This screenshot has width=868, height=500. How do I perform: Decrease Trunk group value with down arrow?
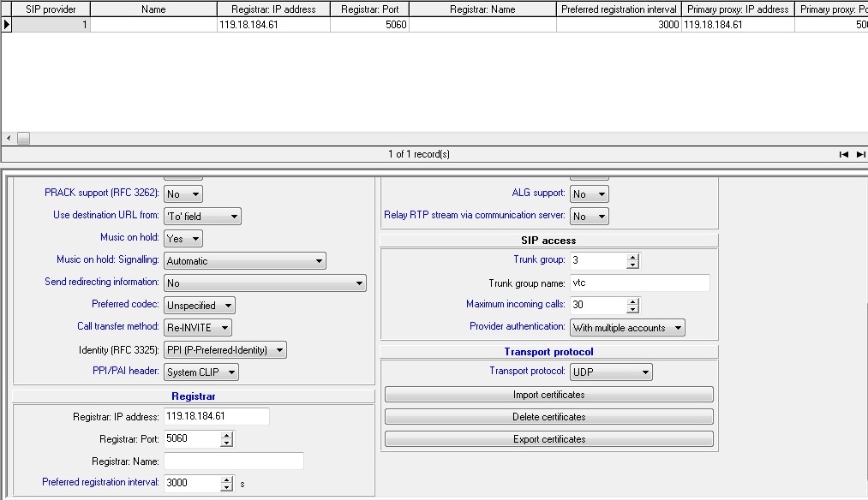(632, 265)
